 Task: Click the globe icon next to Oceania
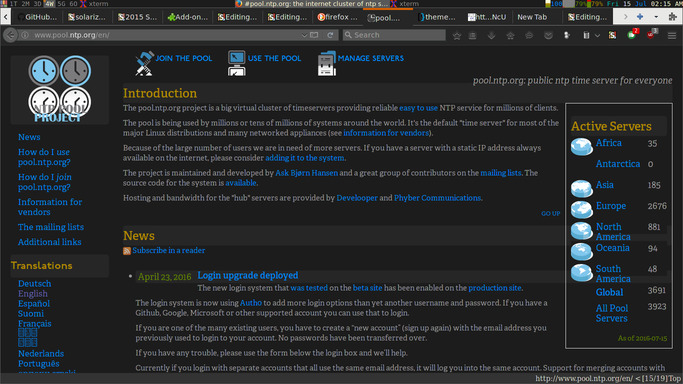582,251
